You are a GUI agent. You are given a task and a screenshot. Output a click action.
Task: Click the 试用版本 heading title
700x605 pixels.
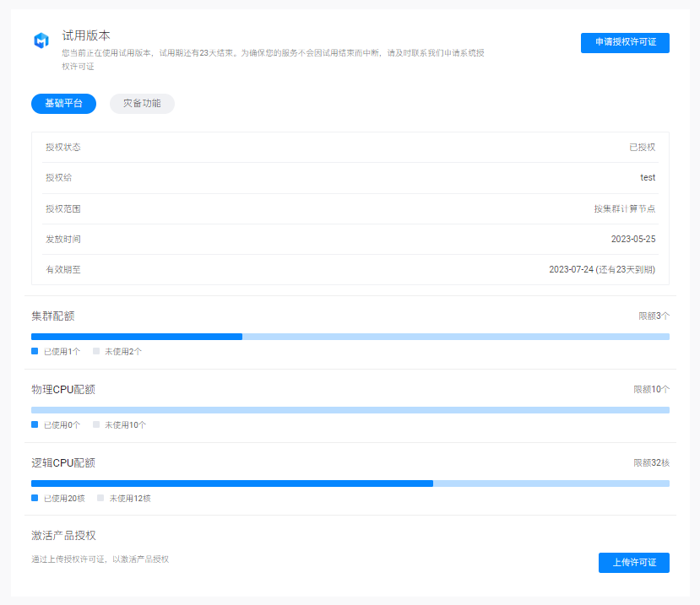pos(86,35)
